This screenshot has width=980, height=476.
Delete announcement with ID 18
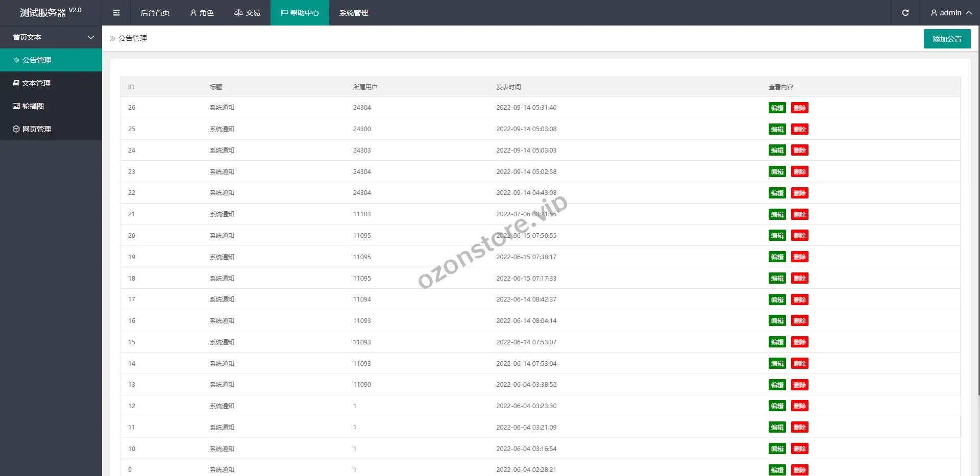799,279
